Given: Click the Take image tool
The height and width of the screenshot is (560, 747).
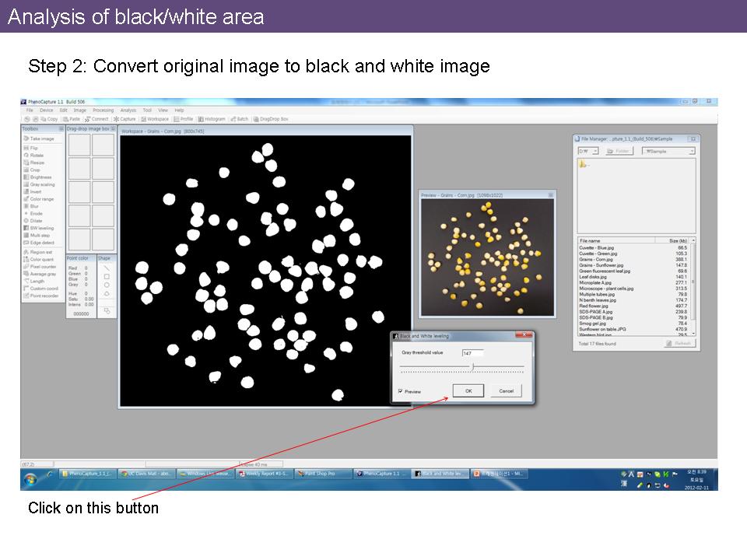Looking at the screenshot, I should 41,138.
